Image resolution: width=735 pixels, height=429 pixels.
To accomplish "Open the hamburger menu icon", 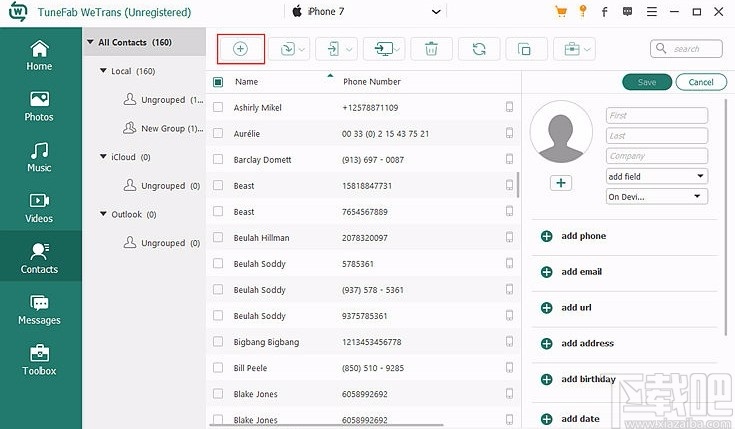I will click(652, 12).
